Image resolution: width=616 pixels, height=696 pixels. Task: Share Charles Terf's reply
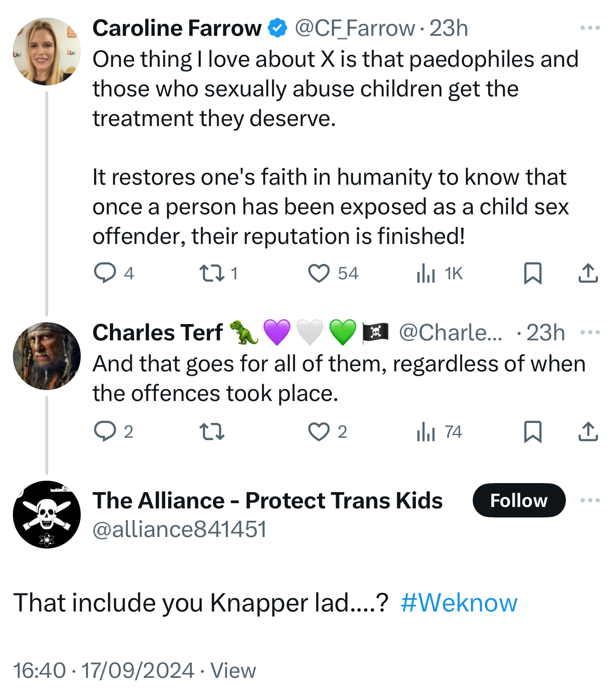(x=588, y=432)
